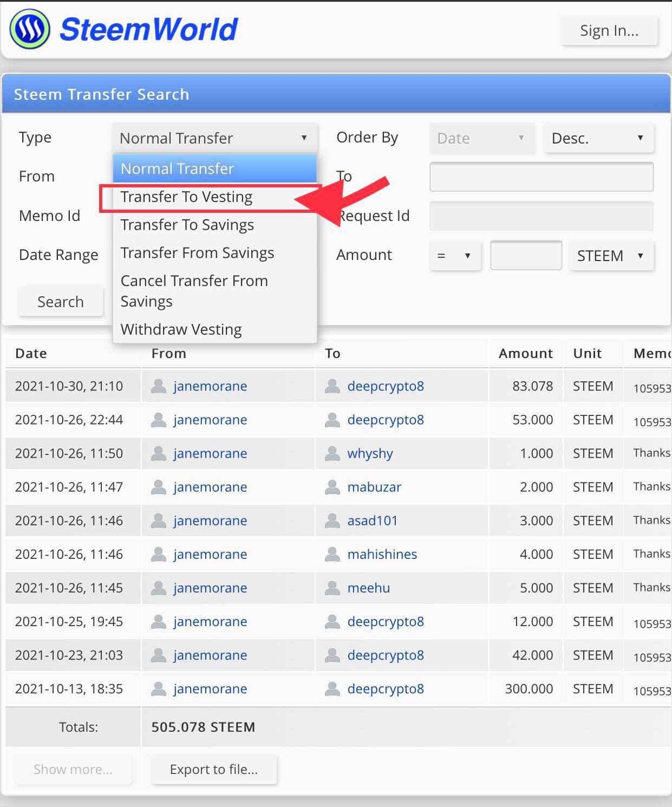Open asad101 profile link
The height and width of the screenshot is (807, 672).
[x=373, y=520]
